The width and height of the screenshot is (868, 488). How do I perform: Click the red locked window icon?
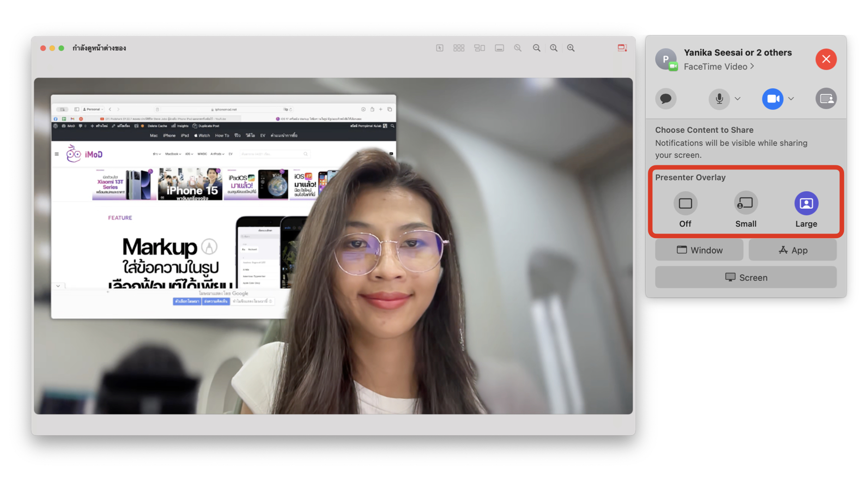click(622, 48)
